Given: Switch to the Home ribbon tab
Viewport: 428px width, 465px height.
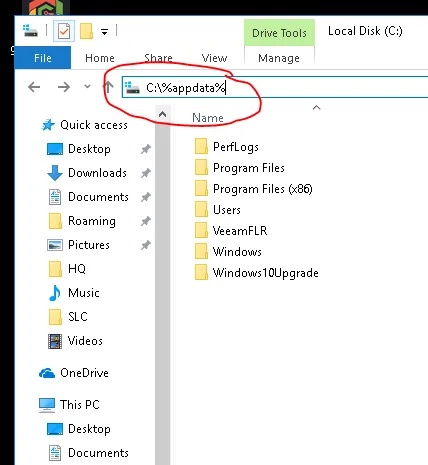Looking at the screenshot, I should pos(100,58).
